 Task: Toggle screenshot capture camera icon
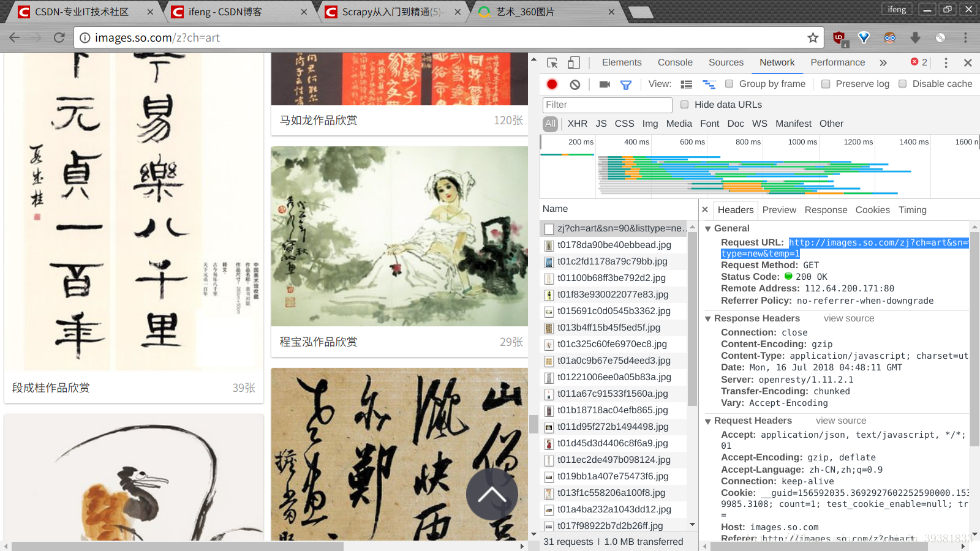605,84
